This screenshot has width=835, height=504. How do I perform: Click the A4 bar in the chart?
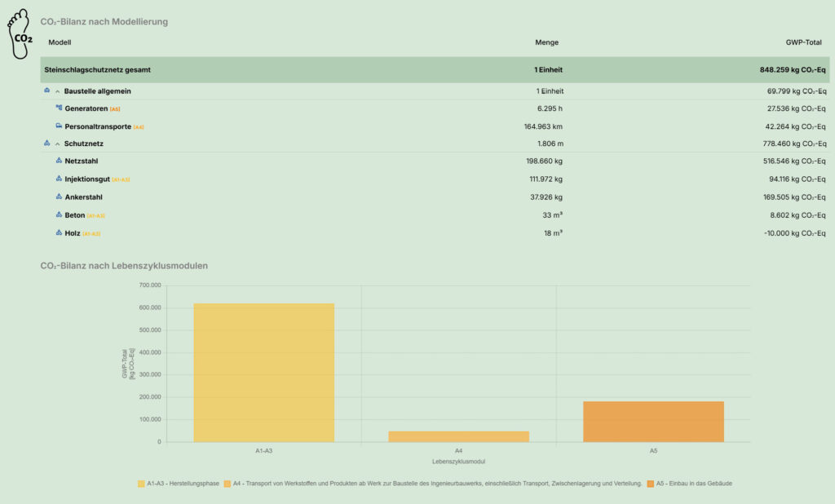[x=458, y=437]
